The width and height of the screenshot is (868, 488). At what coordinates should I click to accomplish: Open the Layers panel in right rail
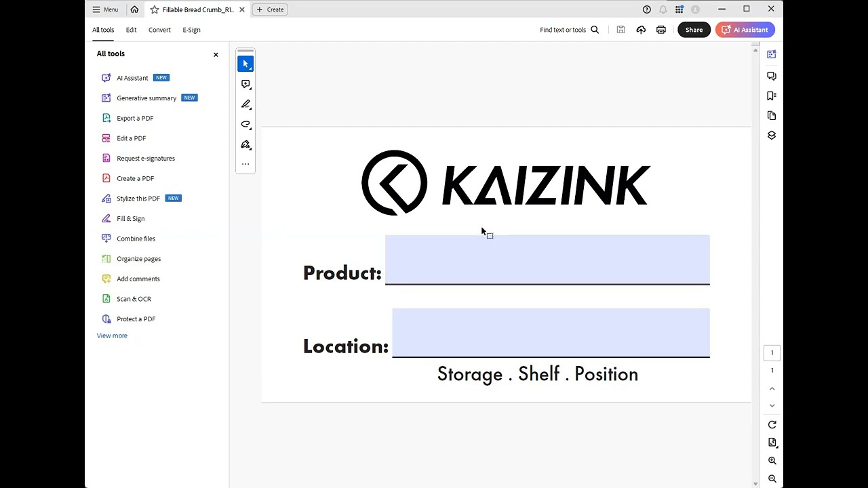[772, 135]
